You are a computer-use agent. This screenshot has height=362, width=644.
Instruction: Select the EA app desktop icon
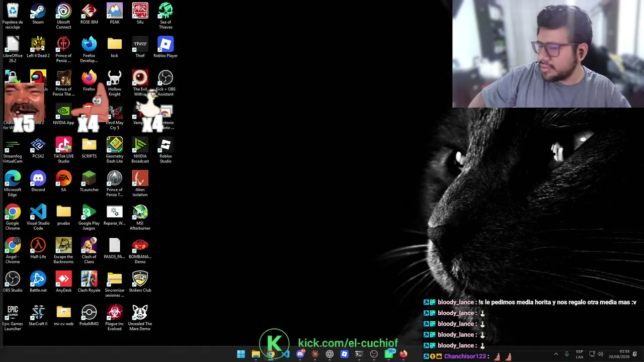point(63,182)
